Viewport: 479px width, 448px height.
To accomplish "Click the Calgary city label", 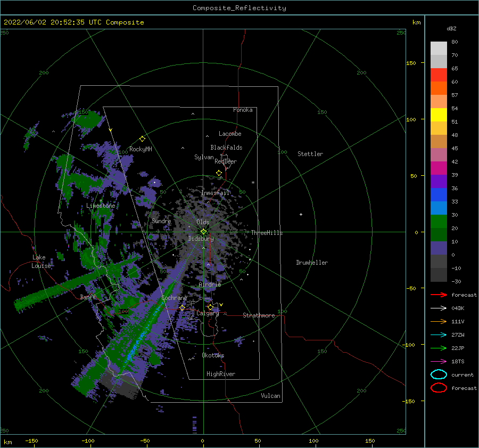I will pos(208,313).
